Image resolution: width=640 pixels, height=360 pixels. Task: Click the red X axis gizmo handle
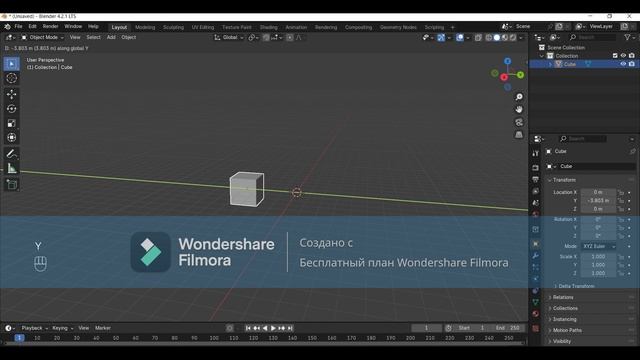click(x=504, y=77)
